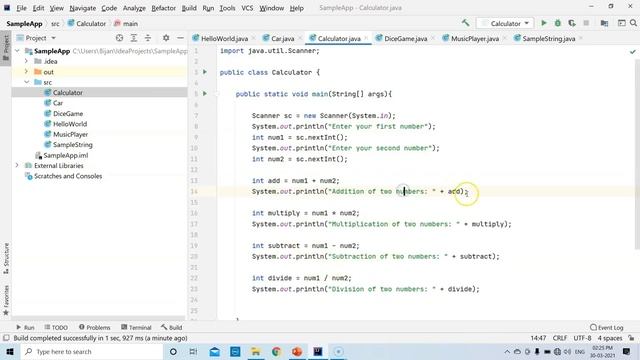Image resolution: width=640 pixels, height=360 pixels.
Task: Open Mail app from the taskbar
Action: [214, 351]
